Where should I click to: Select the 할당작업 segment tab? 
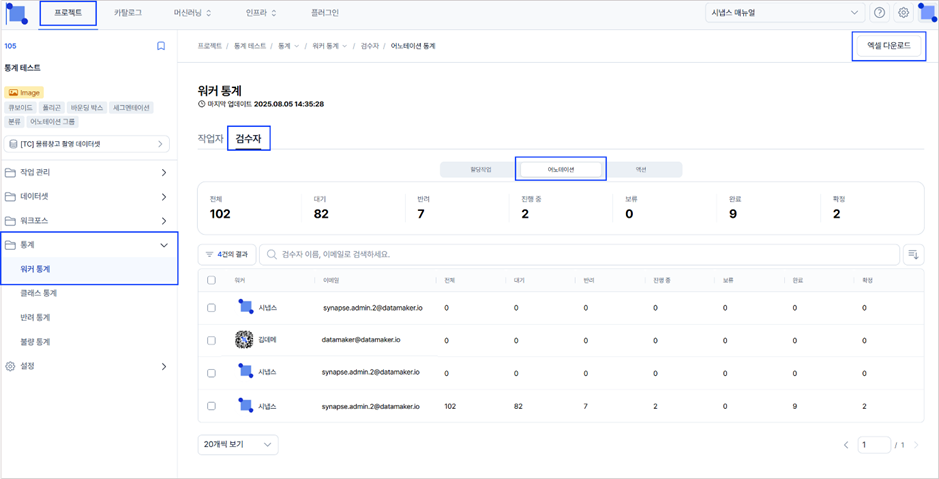coord(480,169)
